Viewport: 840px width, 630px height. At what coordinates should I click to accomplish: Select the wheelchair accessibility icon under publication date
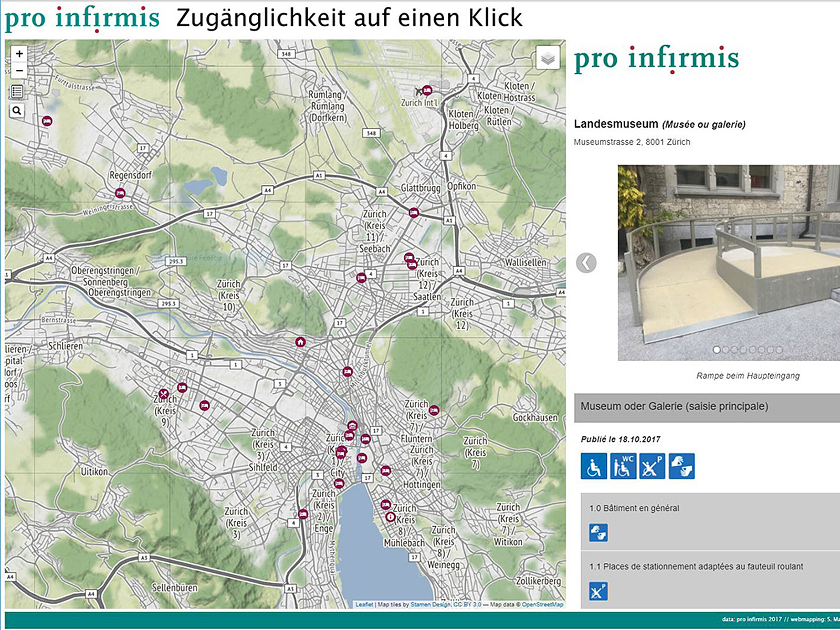point(594,466)
